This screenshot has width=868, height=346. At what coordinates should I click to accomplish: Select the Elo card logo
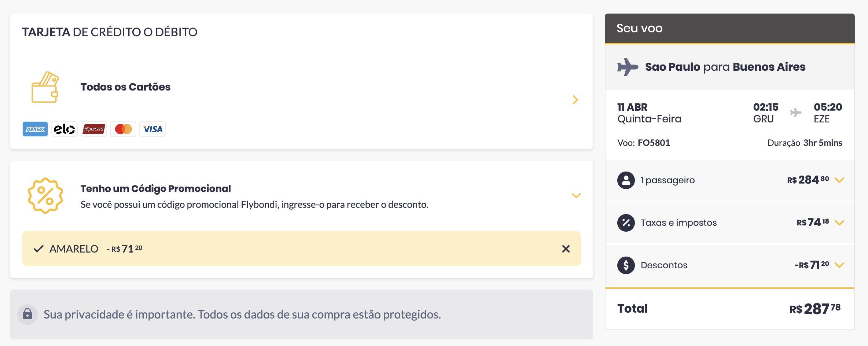click(x=65, y=129)
